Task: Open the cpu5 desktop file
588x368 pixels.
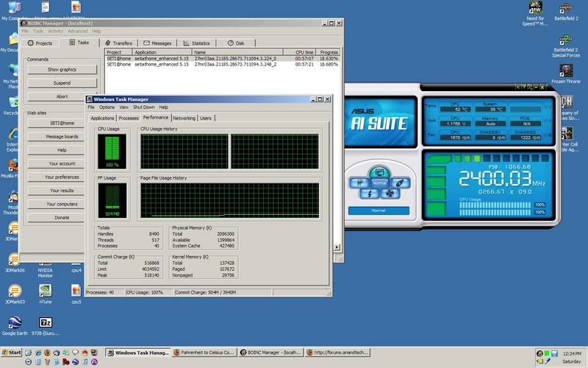Action: click(x=76, y=294)
